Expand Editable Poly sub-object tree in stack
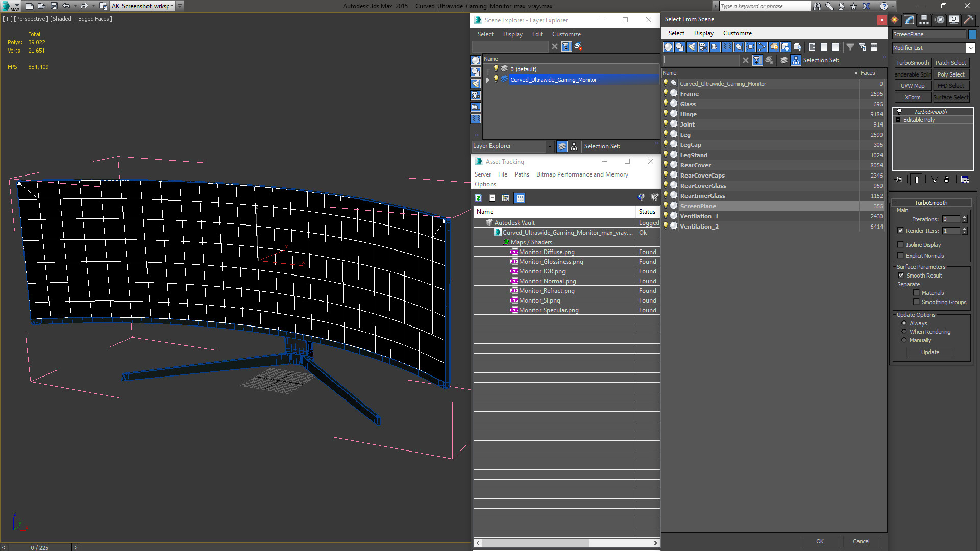The image size is (980, 551). (x=898, y=120)
